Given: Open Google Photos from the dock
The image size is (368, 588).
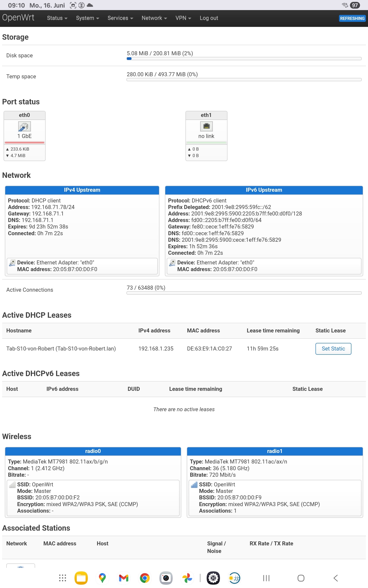Looking at the screenshot, I should (x=187, y=578).
